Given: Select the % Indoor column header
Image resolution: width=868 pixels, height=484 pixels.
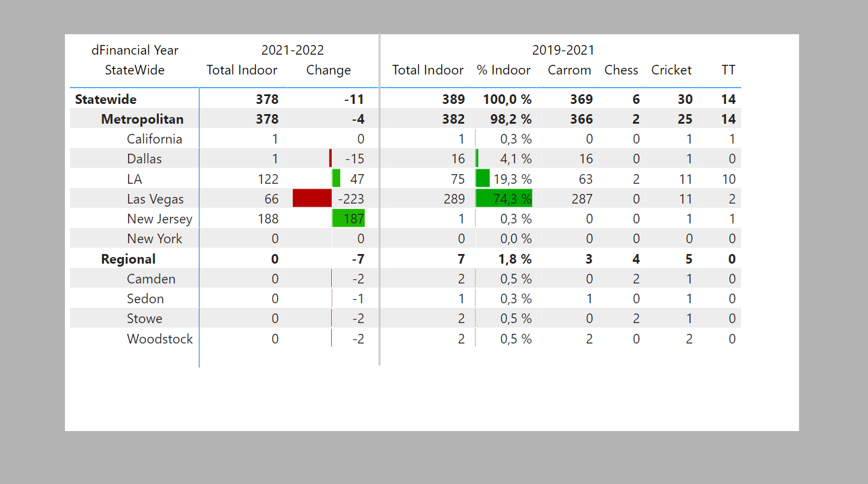Looking at the screenshot, I should pyautogui.click(x=504, y=70).
